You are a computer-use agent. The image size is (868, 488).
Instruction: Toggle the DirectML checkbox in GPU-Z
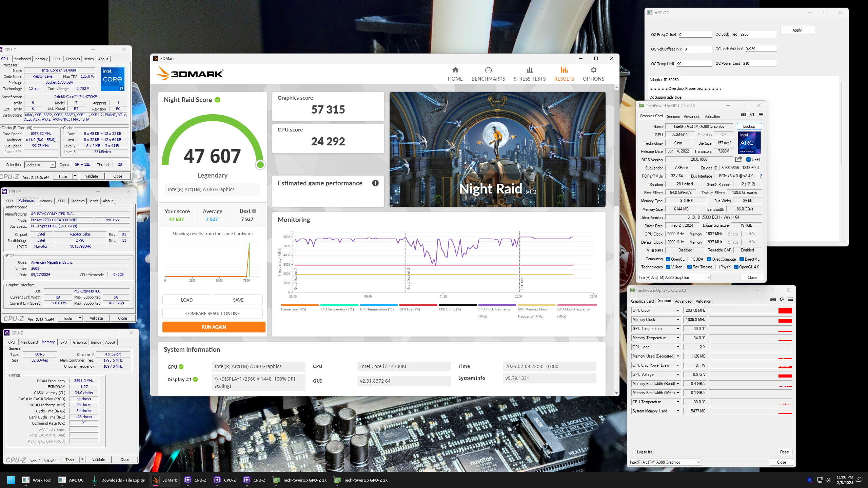pyautogui.click(x=742, y=259)
